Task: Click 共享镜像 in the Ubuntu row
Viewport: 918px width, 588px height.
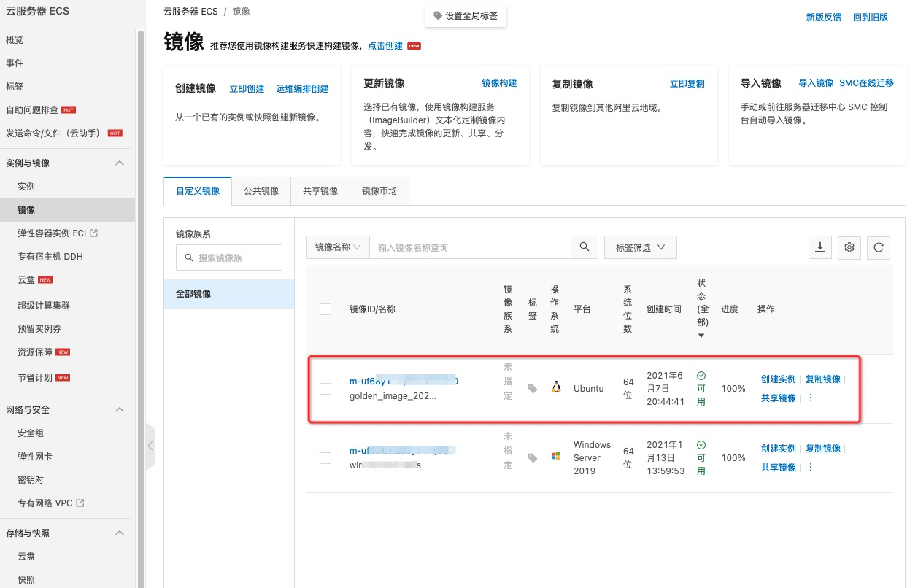Action: 779,398
